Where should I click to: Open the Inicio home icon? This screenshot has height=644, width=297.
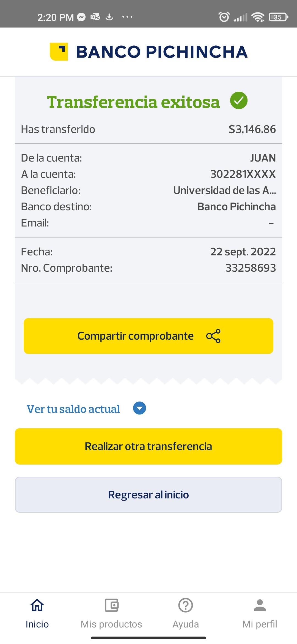(x=37, y=605)
